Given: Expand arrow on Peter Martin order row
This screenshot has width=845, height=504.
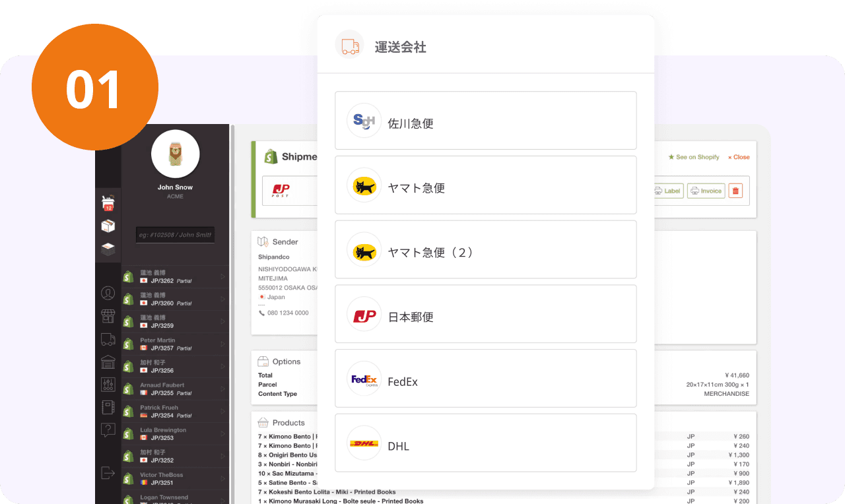Looking at the screenshot, I should pyautogui.click(x=222, y=344).
